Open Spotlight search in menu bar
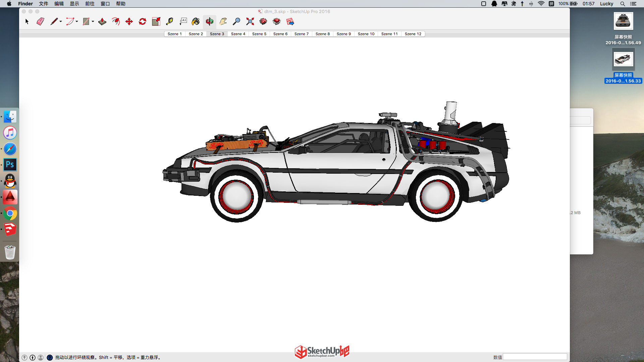The image size is (644, 362). [623, 4]
